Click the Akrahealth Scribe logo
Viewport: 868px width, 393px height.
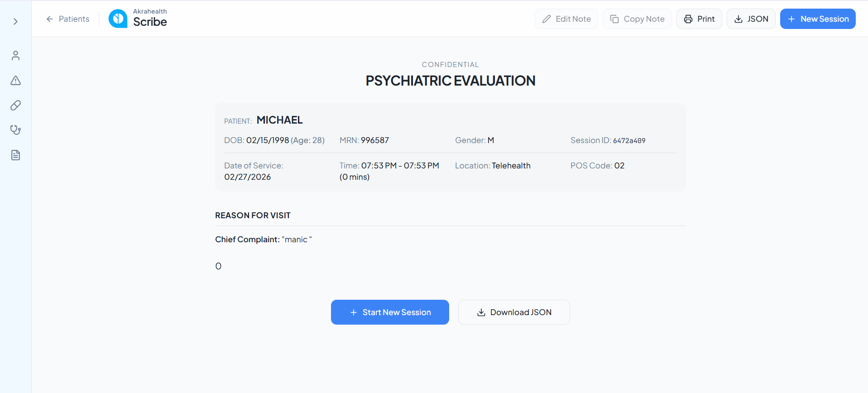[138, 19]
